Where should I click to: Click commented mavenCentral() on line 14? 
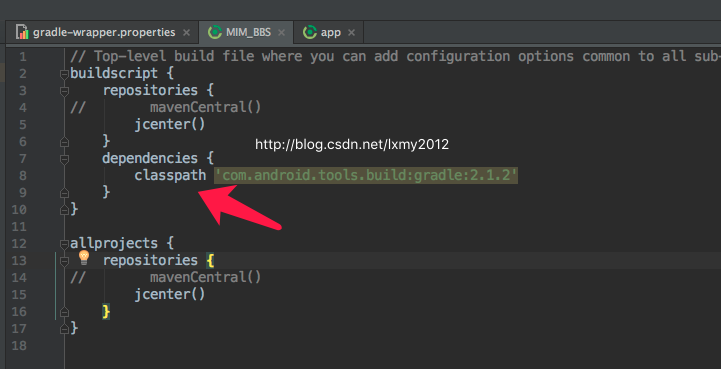pyautogui.click(x=206, y=277)
